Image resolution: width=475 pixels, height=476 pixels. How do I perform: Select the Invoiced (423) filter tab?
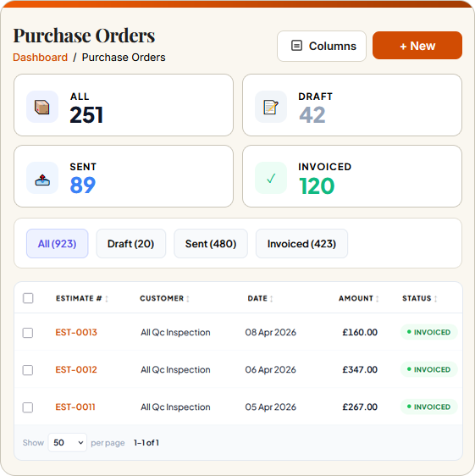click(301, 243)
